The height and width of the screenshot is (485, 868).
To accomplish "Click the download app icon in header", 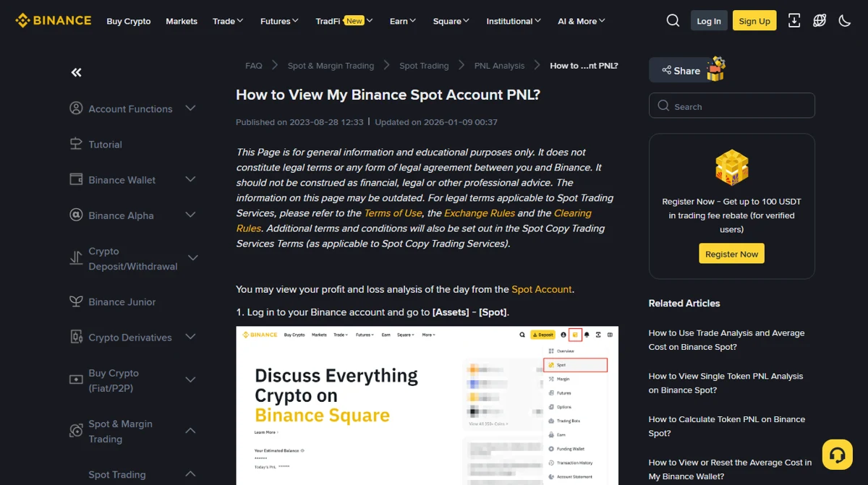I will coord(794,20).
